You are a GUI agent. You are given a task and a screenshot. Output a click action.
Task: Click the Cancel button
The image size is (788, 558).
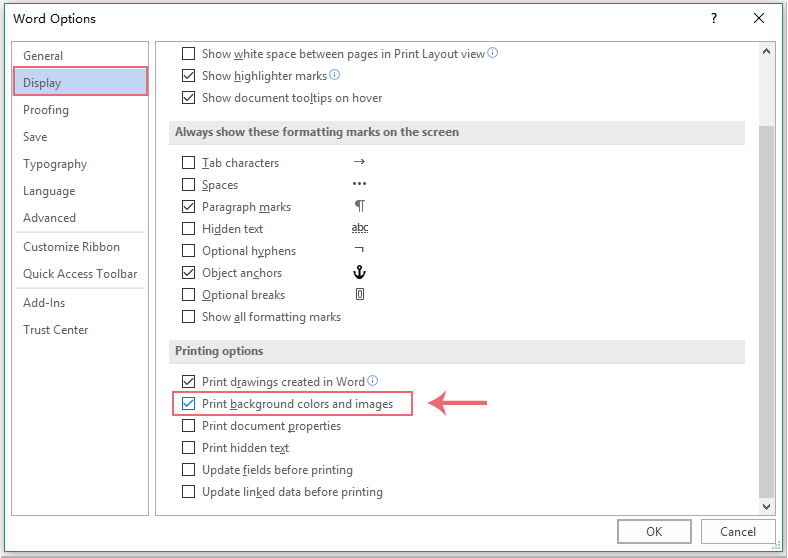[737, 532]
